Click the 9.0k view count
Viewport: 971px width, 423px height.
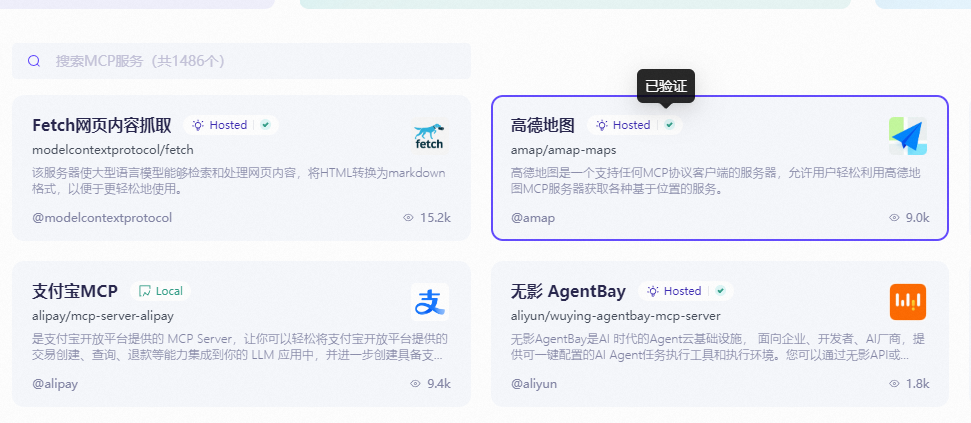tap(918, 218)
